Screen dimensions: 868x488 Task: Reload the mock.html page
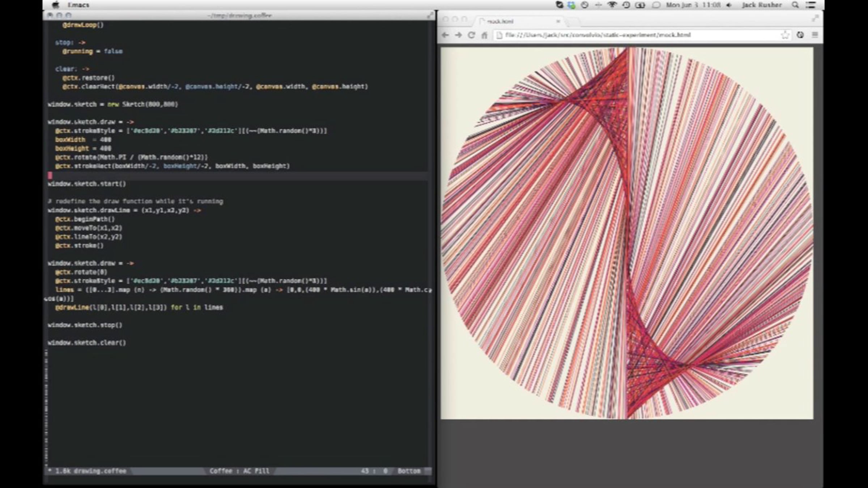[x=471, y=35]
